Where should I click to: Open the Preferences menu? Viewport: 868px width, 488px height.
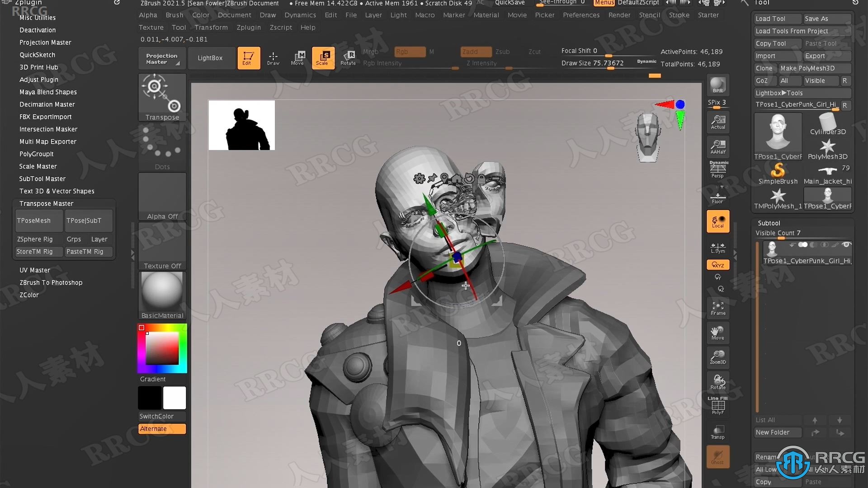581,15
